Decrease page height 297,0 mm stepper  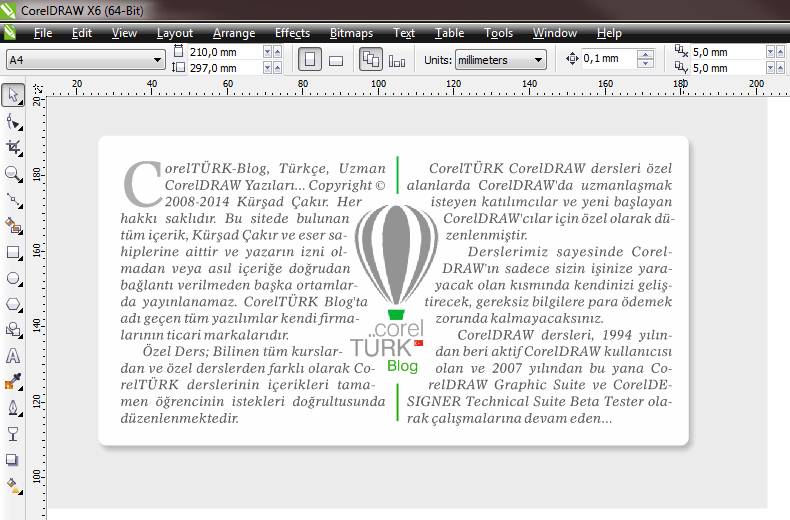[268, 68]
